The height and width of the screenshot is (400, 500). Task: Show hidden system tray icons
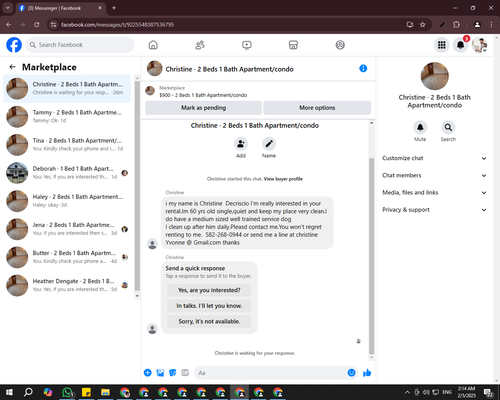tap(407, 392)
